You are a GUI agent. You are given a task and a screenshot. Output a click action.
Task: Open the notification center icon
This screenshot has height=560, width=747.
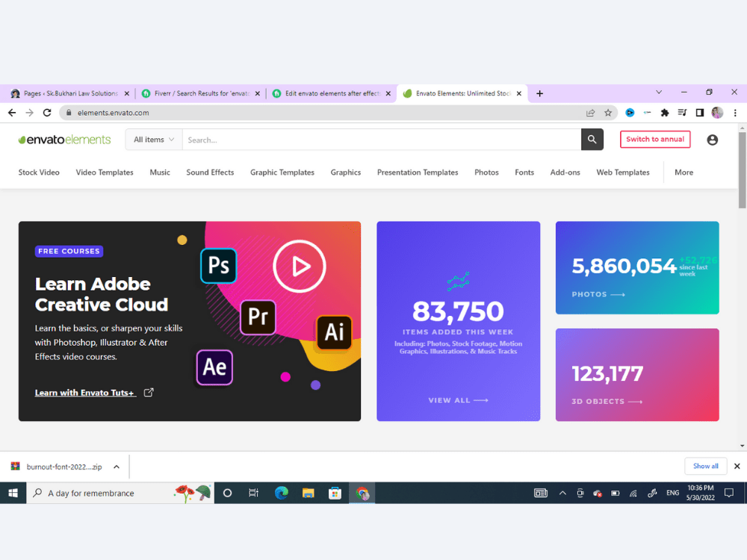[729, 493]
